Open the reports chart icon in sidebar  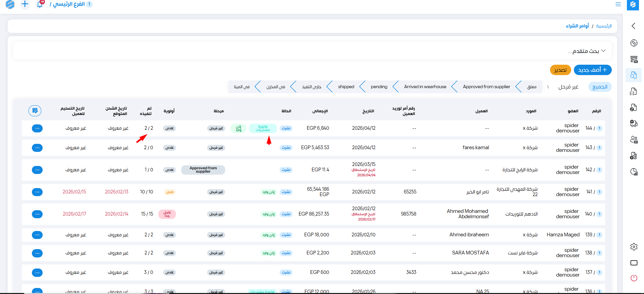click(x=634, y=172)
